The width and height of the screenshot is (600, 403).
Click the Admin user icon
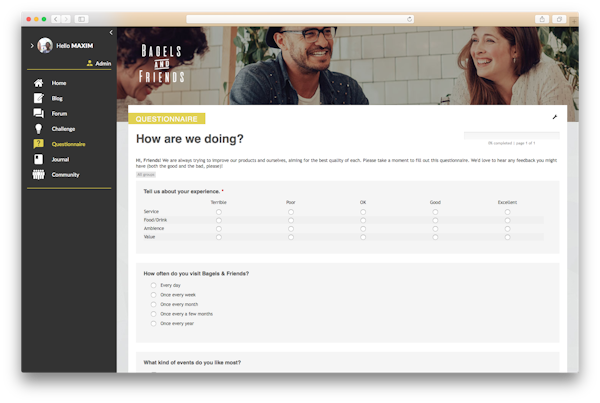90,63
